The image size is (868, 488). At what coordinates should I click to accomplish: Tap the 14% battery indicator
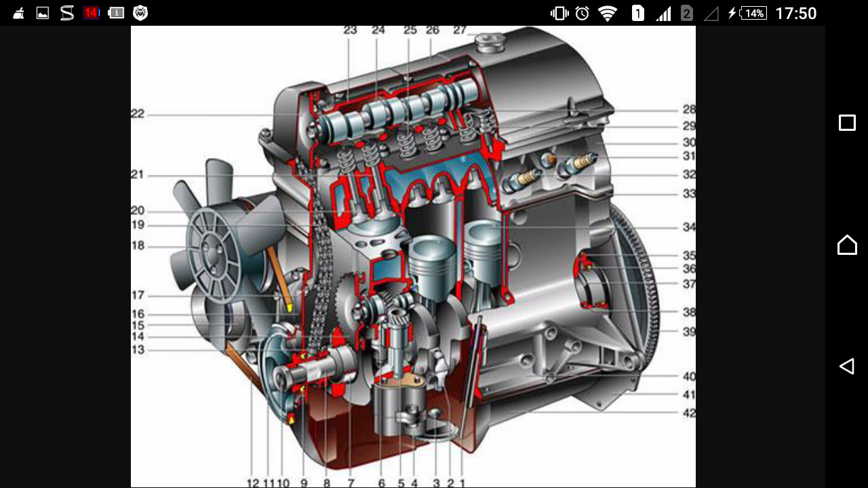(x=753, y=14)
